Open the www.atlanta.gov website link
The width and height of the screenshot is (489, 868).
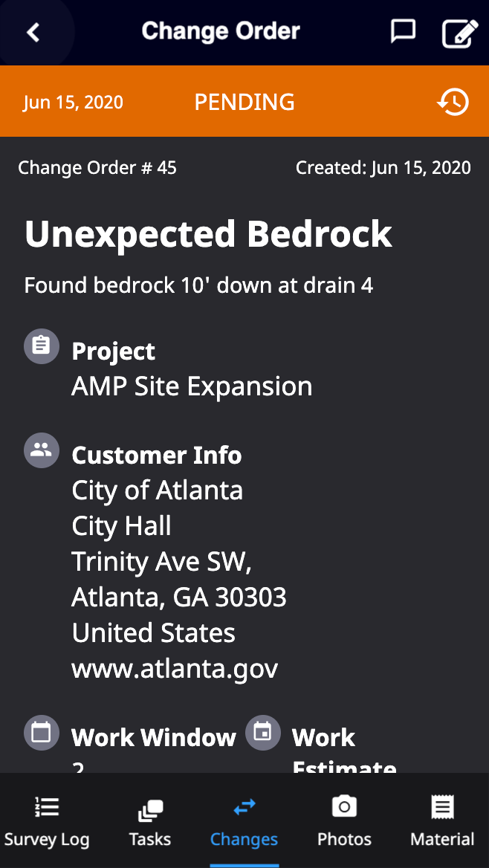coord(175,668)
